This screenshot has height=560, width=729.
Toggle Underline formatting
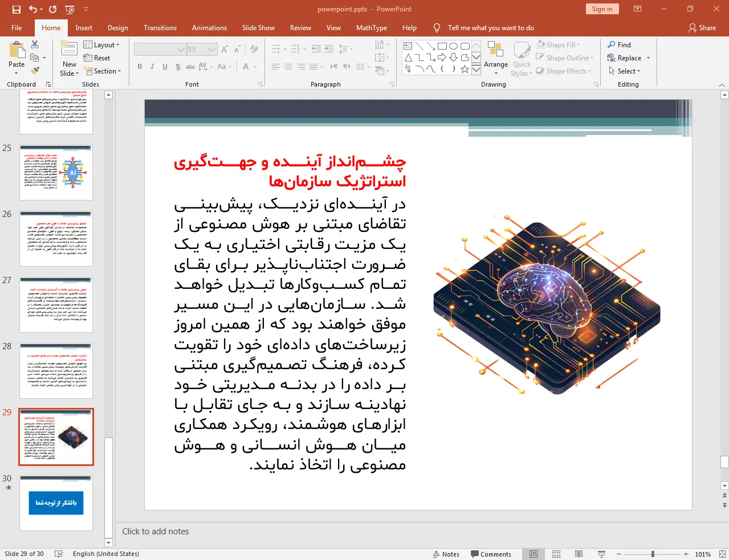(x=165, y=67)
